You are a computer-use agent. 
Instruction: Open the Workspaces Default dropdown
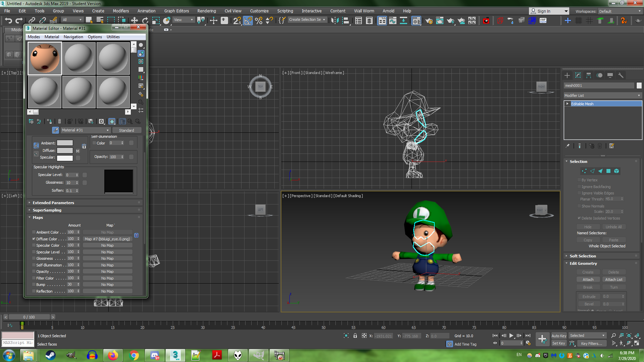click(620, 11)
